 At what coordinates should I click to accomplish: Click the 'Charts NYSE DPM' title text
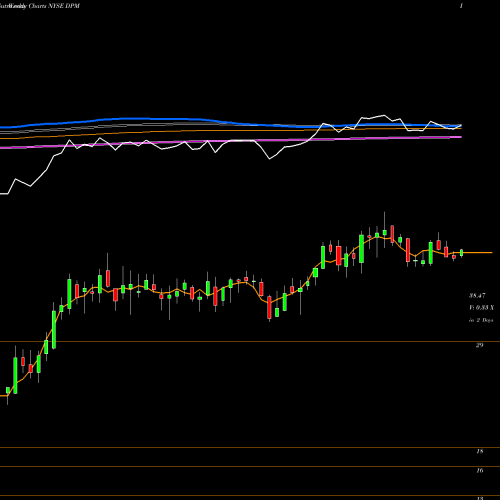pos(54,6)
